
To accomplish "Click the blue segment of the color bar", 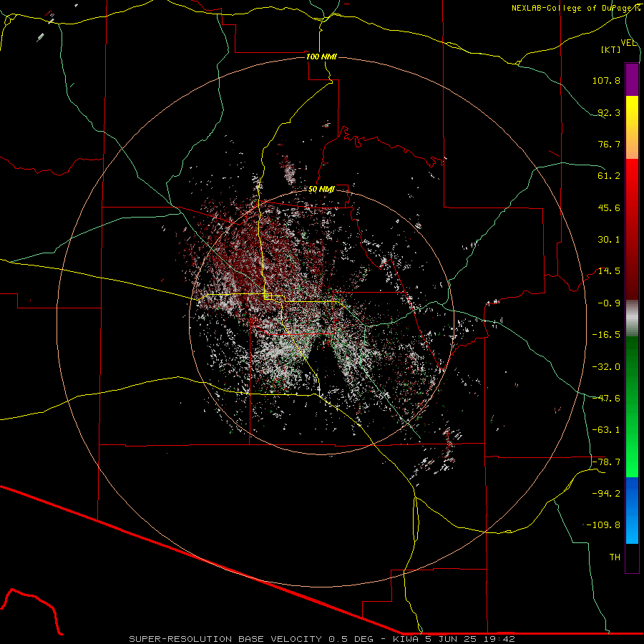I will pyautogui.click(x=632, y=510).
